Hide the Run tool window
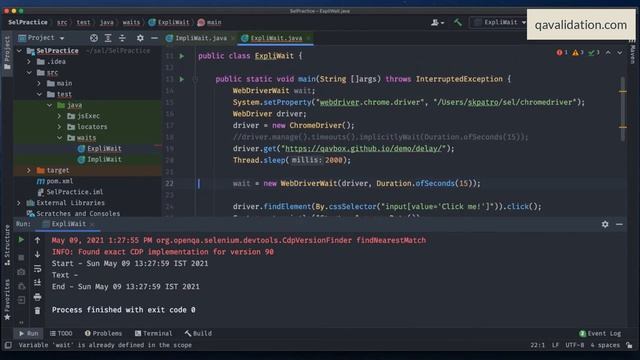The height and width of the screenshot is (360, 640). pos(619,224)
